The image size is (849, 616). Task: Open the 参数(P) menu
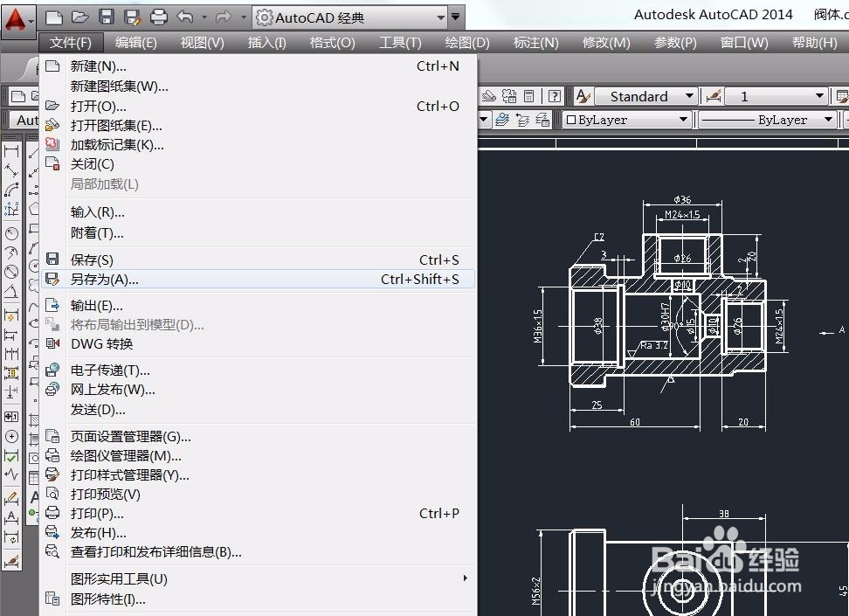click(x=675, y=43)
